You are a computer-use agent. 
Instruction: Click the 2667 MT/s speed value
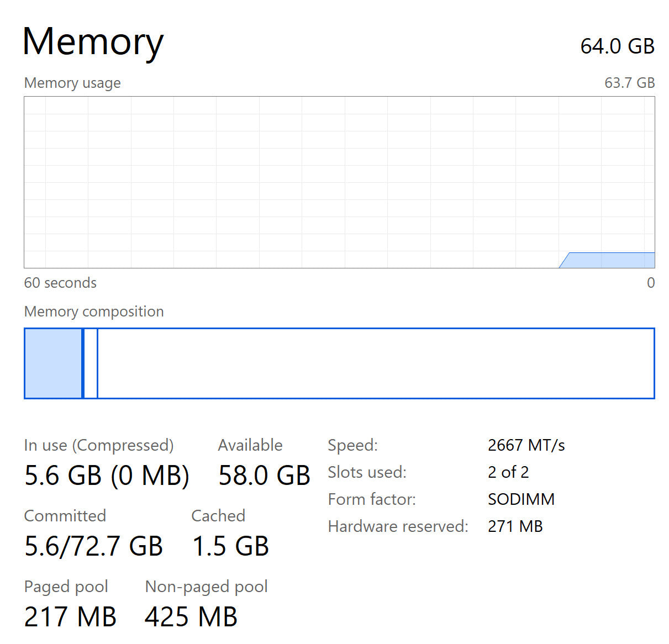(526, 445)
